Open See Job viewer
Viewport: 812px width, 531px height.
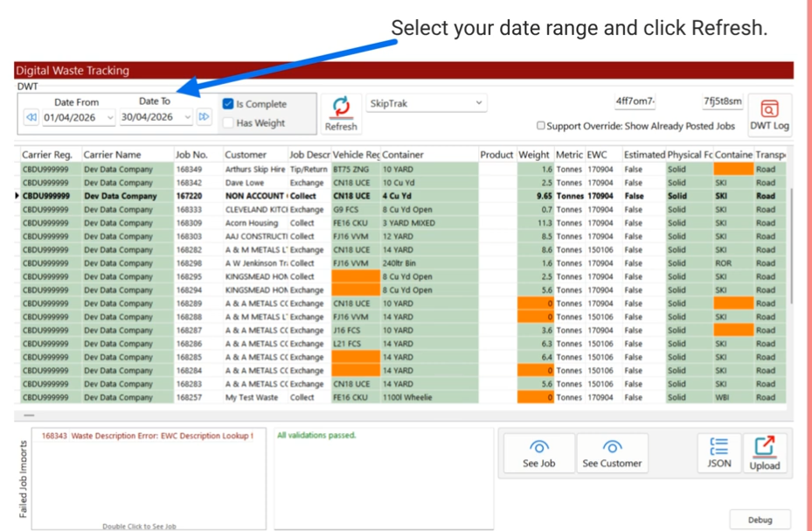(538, 453)
